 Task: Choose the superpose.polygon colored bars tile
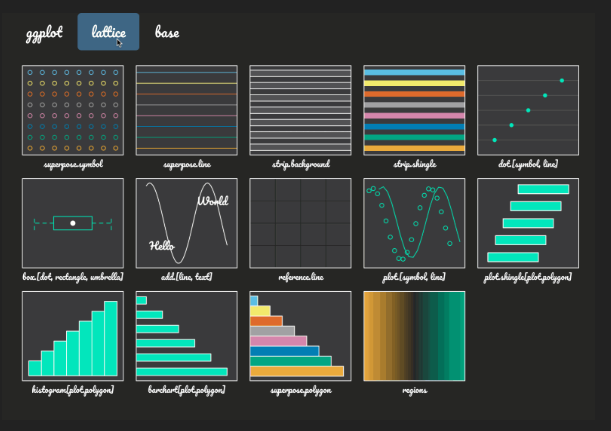(300, 336)
